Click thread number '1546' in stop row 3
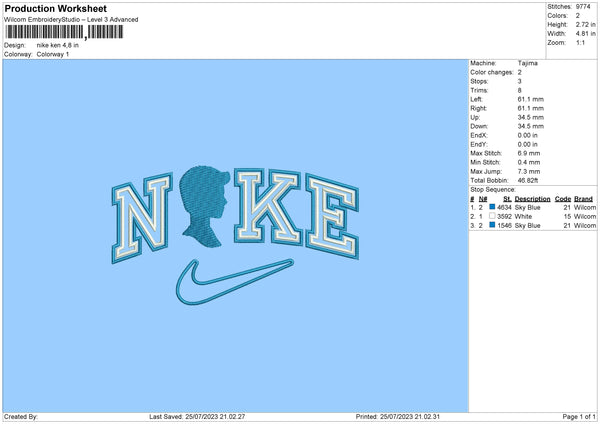This screenshot has width=600, height=424. (504, 226)
